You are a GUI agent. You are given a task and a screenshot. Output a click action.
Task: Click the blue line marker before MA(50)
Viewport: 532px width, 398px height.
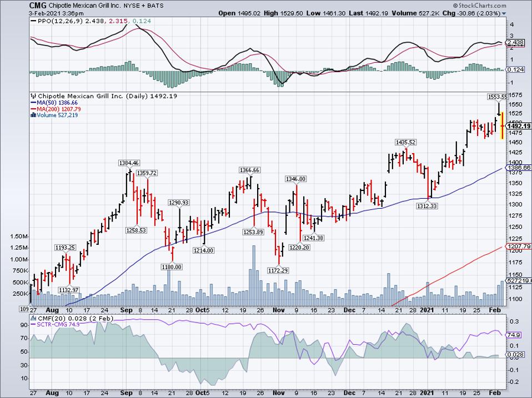click(x=33, y=103)
